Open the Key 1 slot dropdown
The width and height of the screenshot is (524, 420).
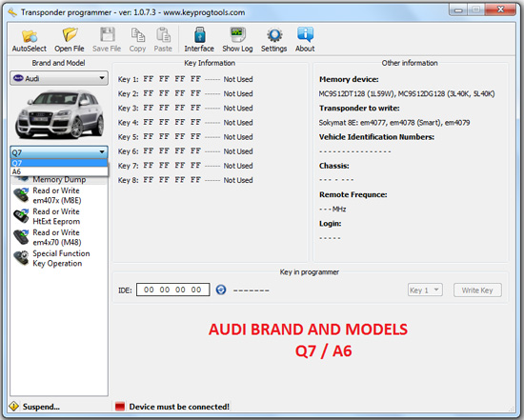[x=425, y=290]
